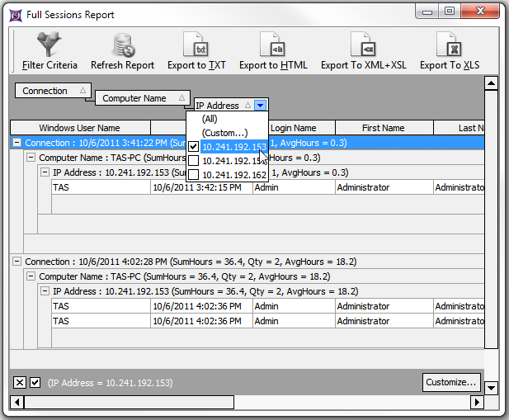Open the IP Address filter dropdown arrow
This screenshot has width=509, height=420.
click(x=260, y=106)
